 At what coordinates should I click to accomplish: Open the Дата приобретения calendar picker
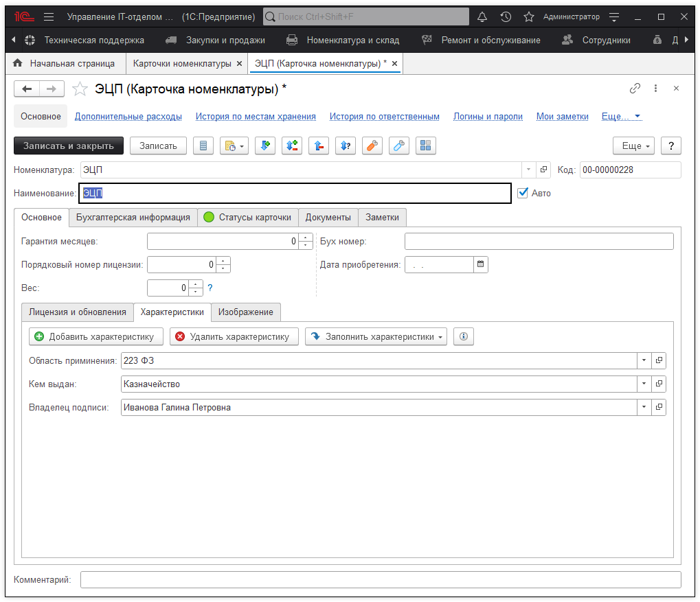coord(481,264)
